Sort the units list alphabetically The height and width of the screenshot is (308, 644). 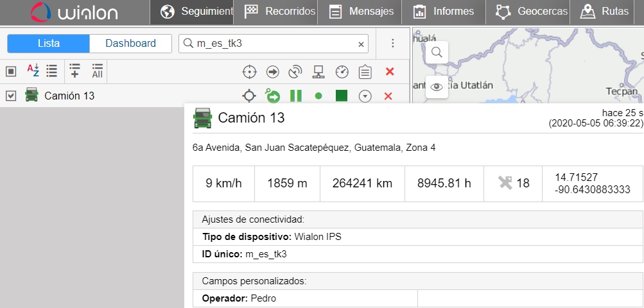(33, 71)
